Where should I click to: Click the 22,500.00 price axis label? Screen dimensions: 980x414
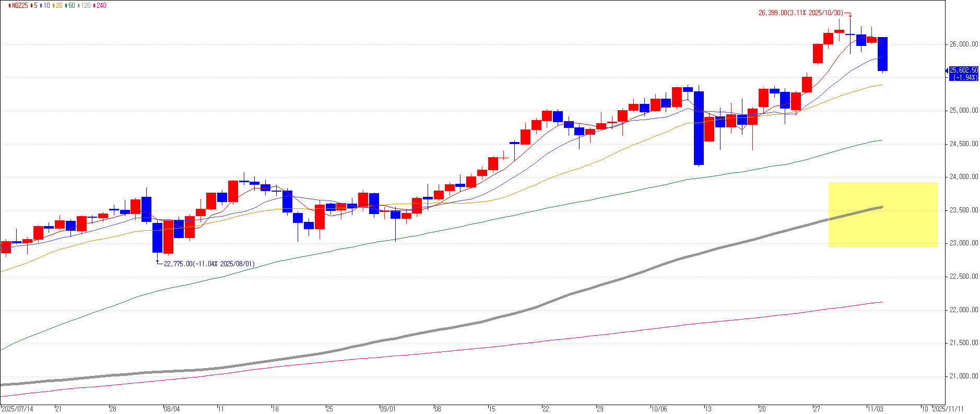tap(964, 277)
